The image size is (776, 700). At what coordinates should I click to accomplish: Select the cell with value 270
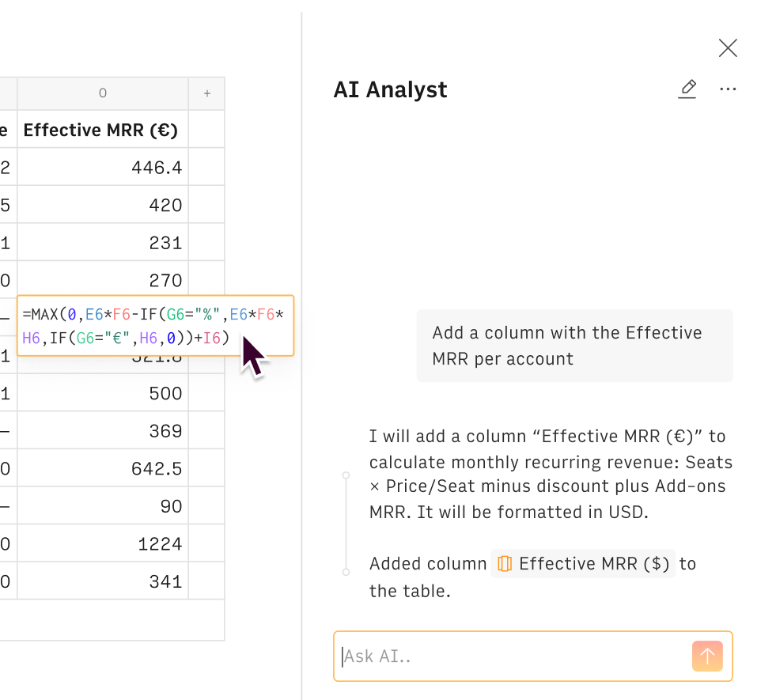(x=103, y=280)
